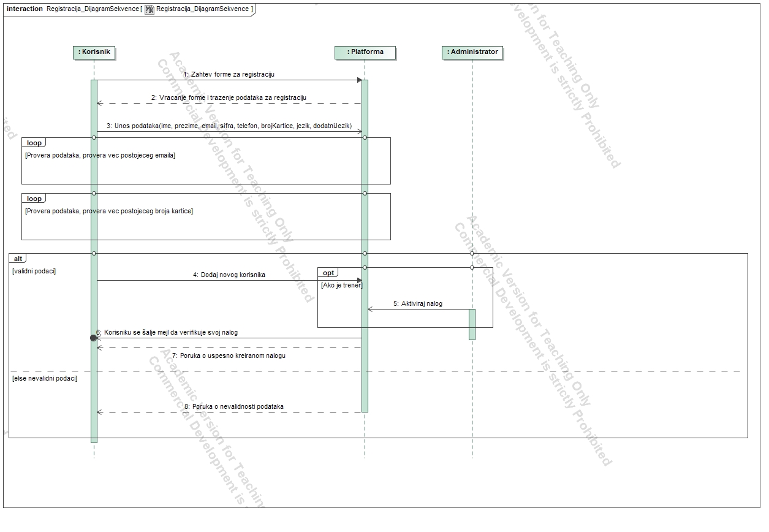Select message '5: Aktiviraj nalog'
Image resolution: width=769 pixels, height=532 pixels.
(x=417, y=303)
